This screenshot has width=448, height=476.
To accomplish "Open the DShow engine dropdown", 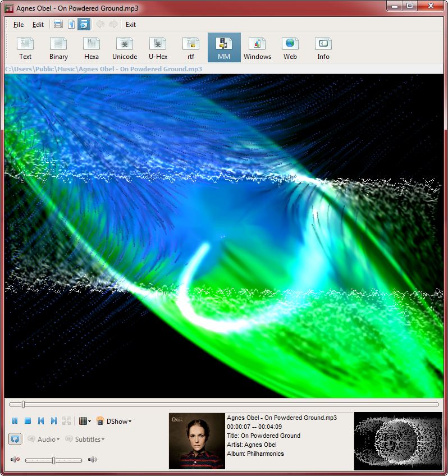I will [x=114, y=422].
